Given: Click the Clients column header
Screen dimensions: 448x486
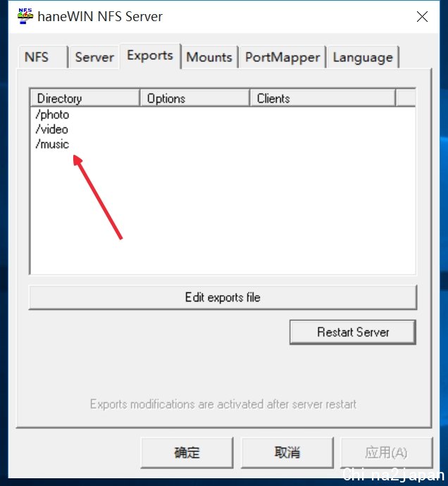Looking at the screenshot, I should point(323,99).
